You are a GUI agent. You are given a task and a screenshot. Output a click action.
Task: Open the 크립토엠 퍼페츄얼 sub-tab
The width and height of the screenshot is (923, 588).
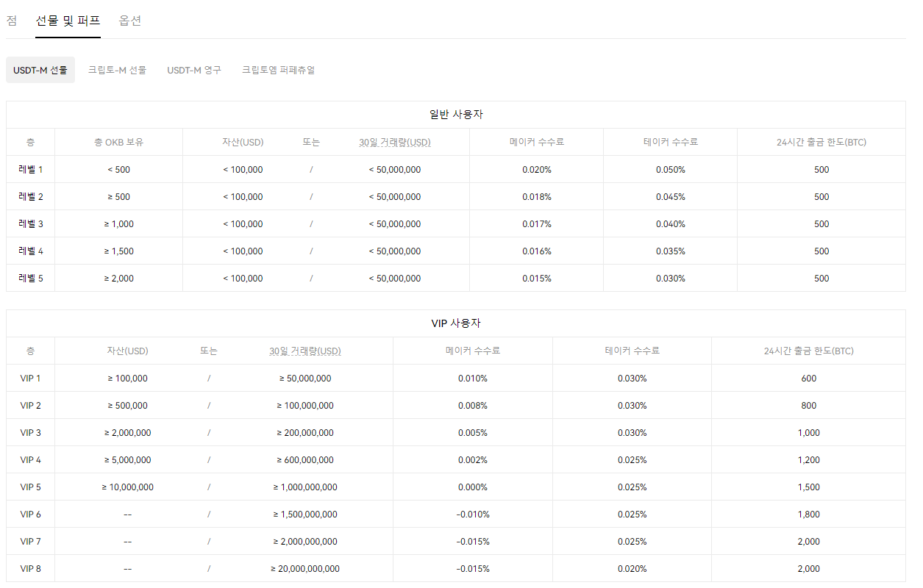[x=278, y=70]
